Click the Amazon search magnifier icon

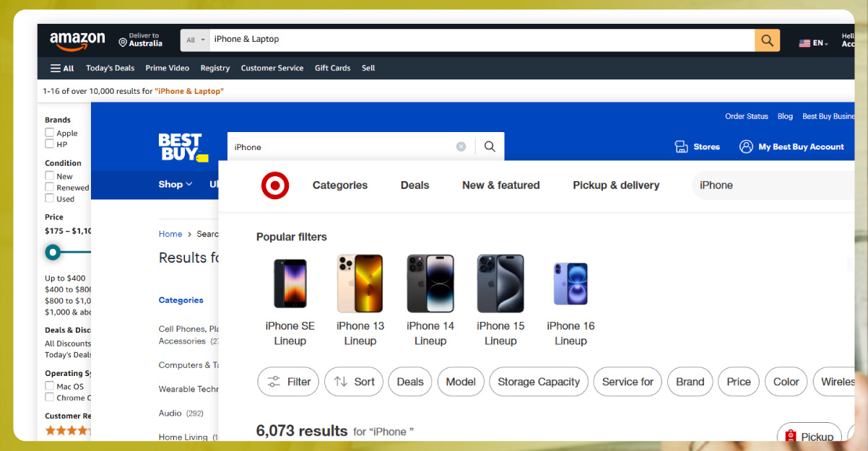tap(767, 40)
